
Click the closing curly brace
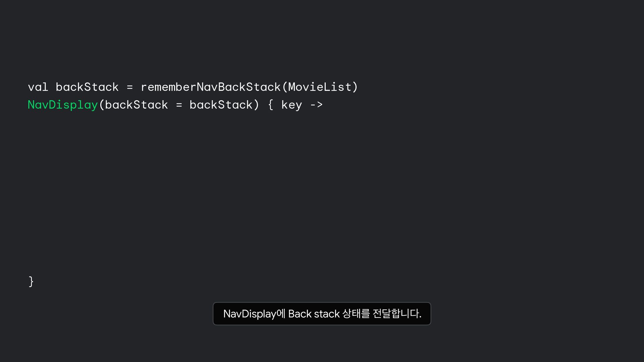click(x=31, y=282)
